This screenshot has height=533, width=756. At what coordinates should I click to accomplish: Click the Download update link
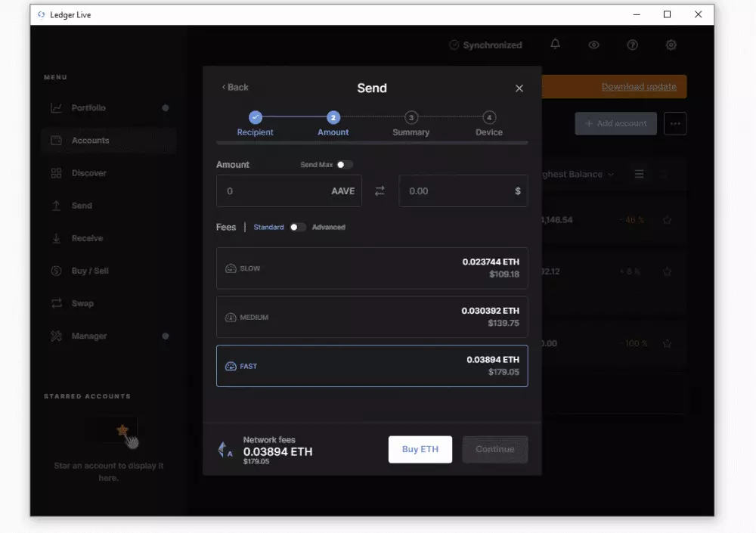(639, 87)
